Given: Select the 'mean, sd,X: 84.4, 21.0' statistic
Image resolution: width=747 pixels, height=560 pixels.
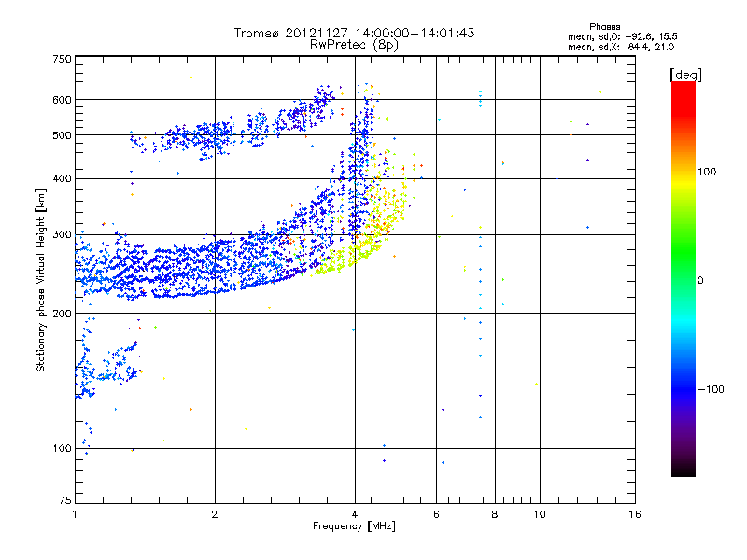Looking at the screenshot, I should tap(621, 47).
